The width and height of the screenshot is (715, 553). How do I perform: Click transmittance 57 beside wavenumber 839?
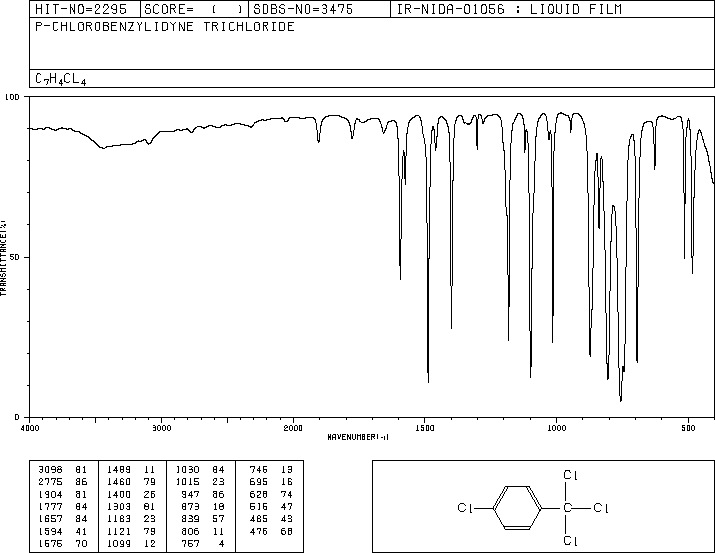point(218,519)
